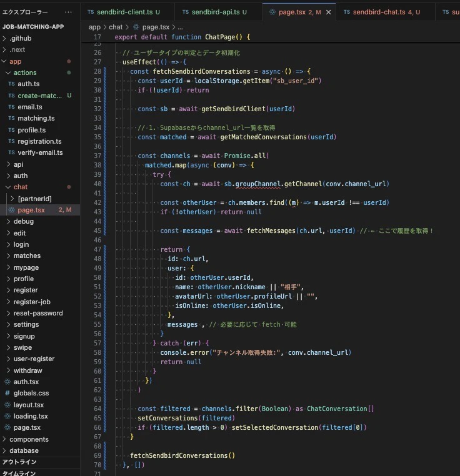460x476 pixels.
Task: Expand the register-job folder
Action: point(40,302)
